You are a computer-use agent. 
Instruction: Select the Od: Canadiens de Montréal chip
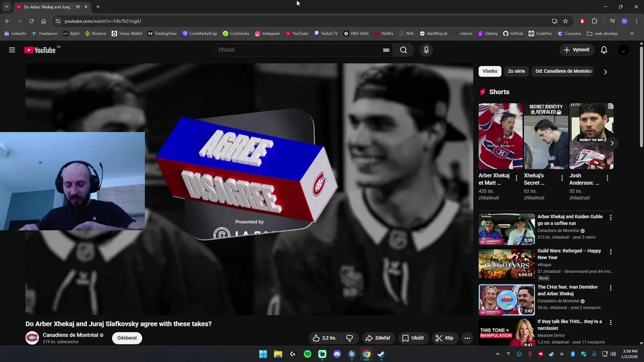click(563, 71)
